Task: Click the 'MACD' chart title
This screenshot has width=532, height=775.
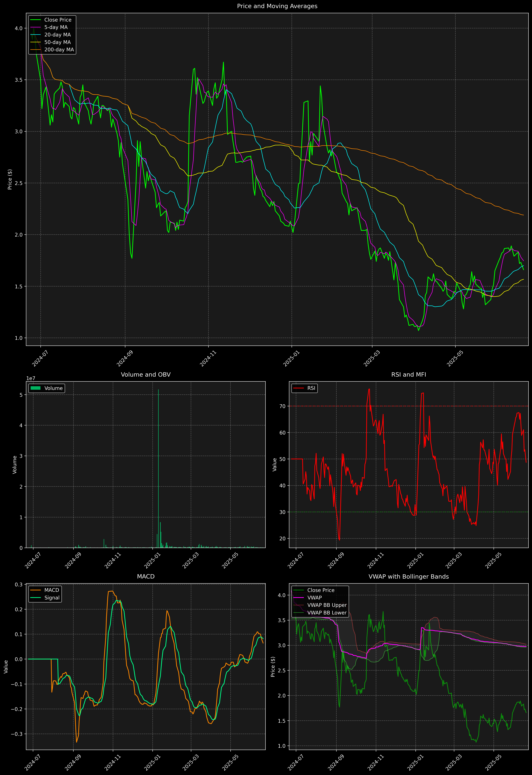Action: tap(146, 577)
